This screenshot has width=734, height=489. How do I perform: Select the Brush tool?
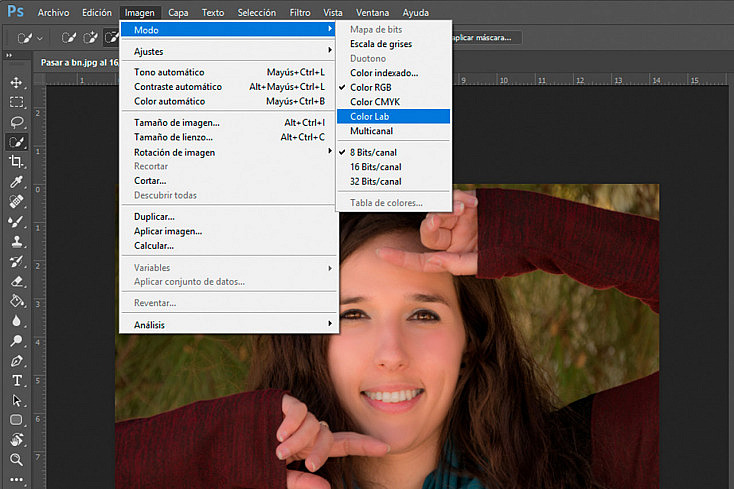point(16,221)
